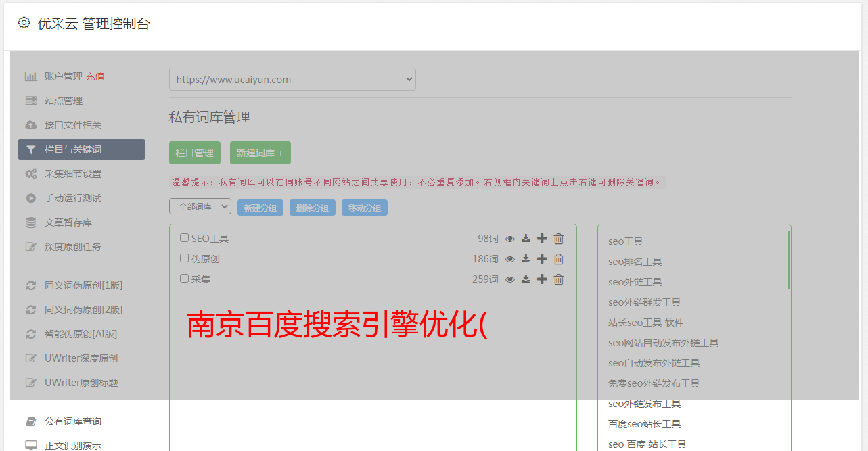Click the server icon for 站点管理
Viewport: 868px width, 451px height.
click(30, 101)
